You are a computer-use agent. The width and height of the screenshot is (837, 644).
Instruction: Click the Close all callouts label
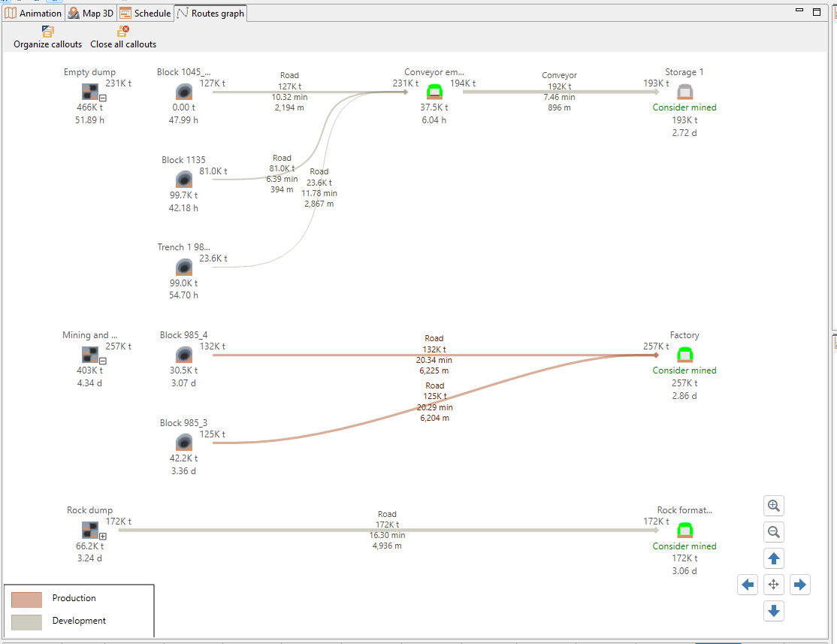(x=123, y=44)
